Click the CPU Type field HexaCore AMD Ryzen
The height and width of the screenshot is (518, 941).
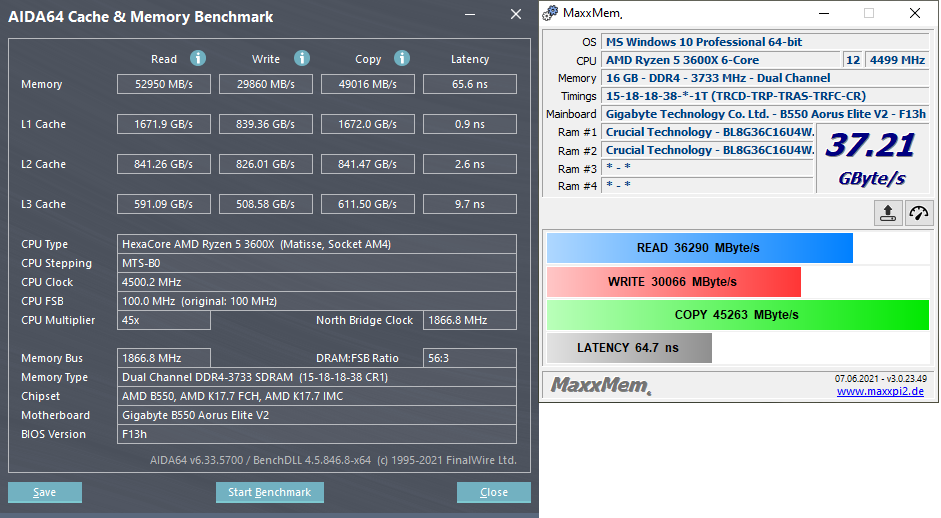click(x=317, y=244)
